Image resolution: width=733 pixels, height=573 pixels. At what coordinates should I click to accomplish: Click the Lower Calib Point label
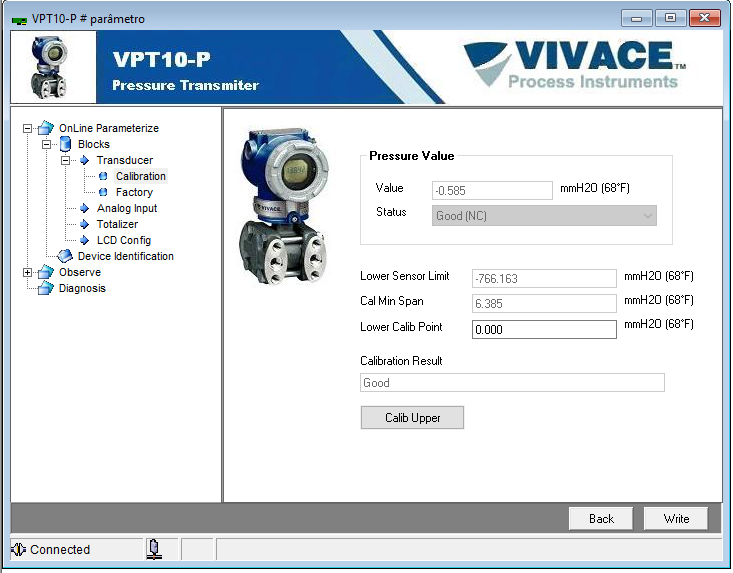click(401, 327)
